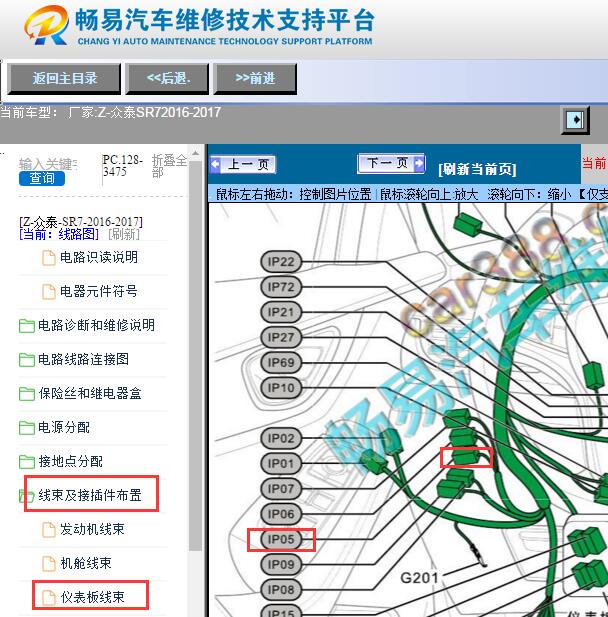Click the platform logo icon
608x617 pixels.
click(46, 25)
